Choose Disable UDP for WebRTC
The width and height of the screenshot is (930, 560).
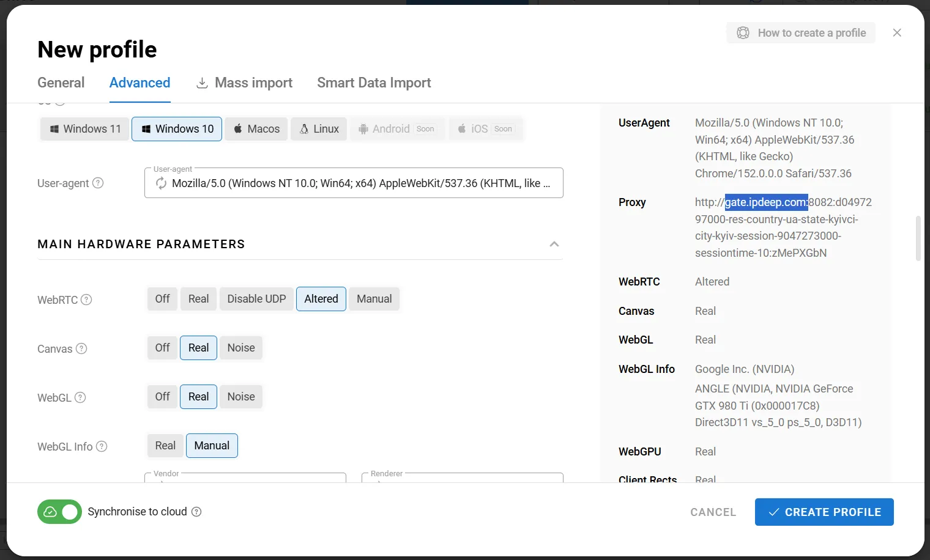pyautogui.click(x=256, y=299)
